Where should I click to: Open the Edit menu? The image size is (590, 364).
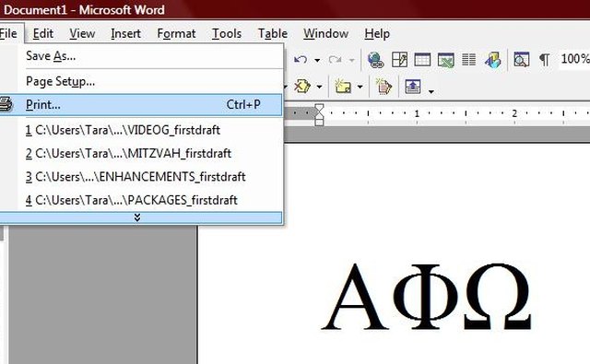click(x=43, y=33)
